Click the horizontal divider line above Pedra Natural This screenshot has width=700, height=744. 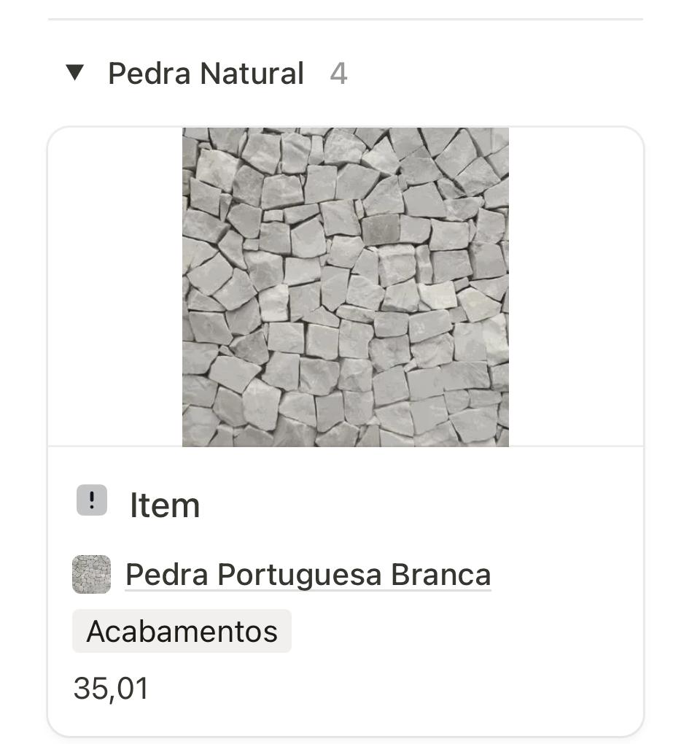click(x=345, y=19)
